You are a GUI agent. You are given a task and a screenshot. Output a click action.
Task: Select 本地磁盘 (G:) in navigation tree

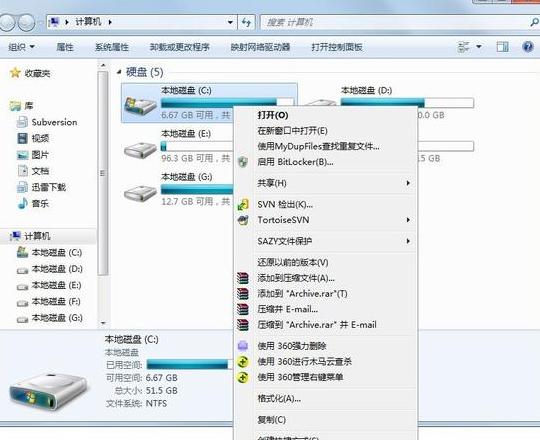(x=50, y=318)
